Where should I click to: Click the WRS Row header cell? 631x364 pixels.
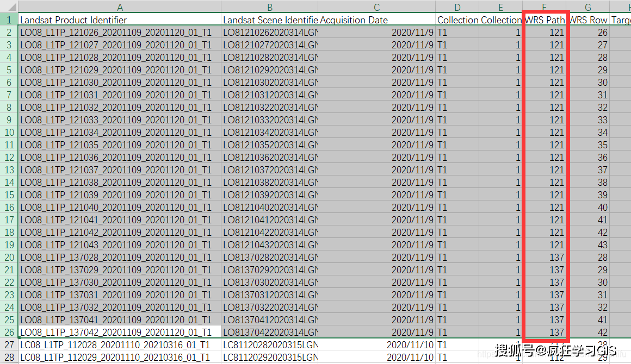pos(588,20)
